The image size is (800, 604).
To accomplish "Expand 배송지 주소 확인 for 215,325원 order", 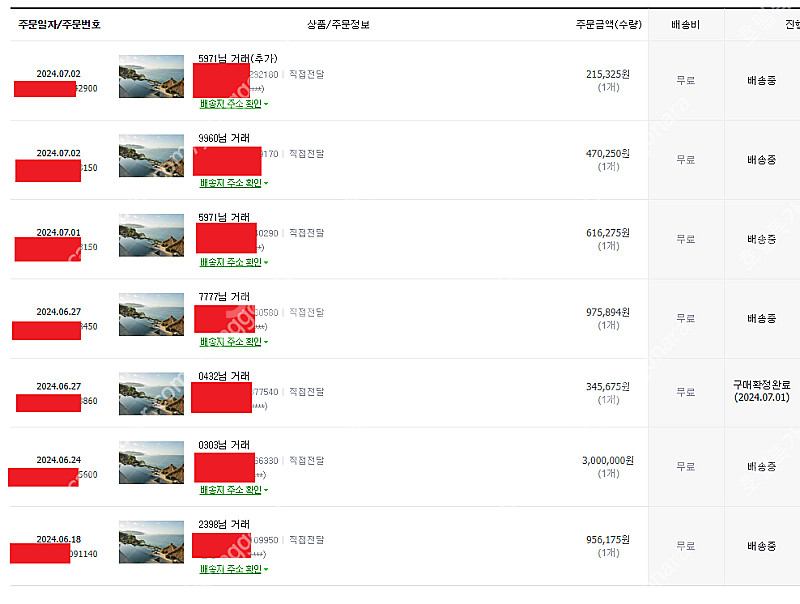I will click(232, 103).
